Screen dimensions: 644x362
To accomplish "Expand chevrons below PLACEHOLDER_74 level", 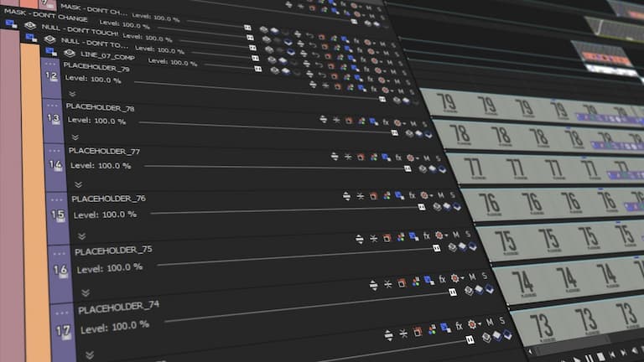I will coord(90,354).
